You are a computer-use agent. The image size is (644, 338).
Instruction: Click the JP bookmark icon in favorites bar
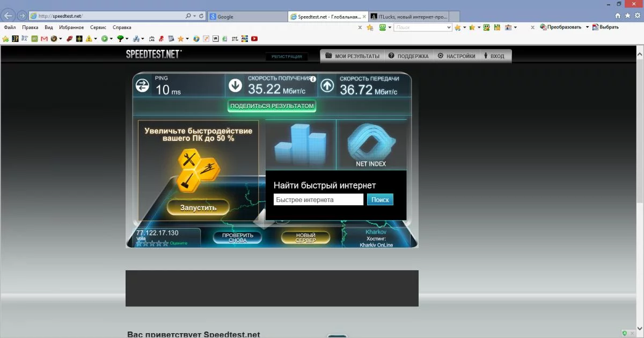(x=15, y=39)
